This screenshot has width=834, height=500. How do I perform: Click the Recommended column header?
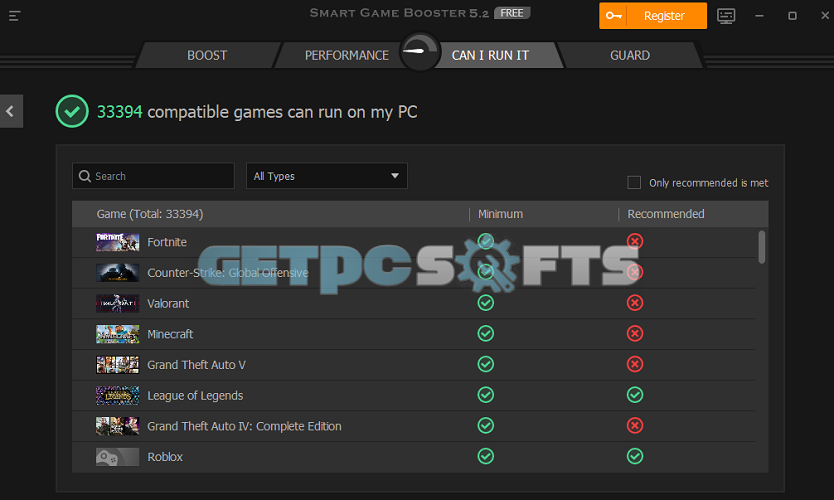(x=665, y=214)
